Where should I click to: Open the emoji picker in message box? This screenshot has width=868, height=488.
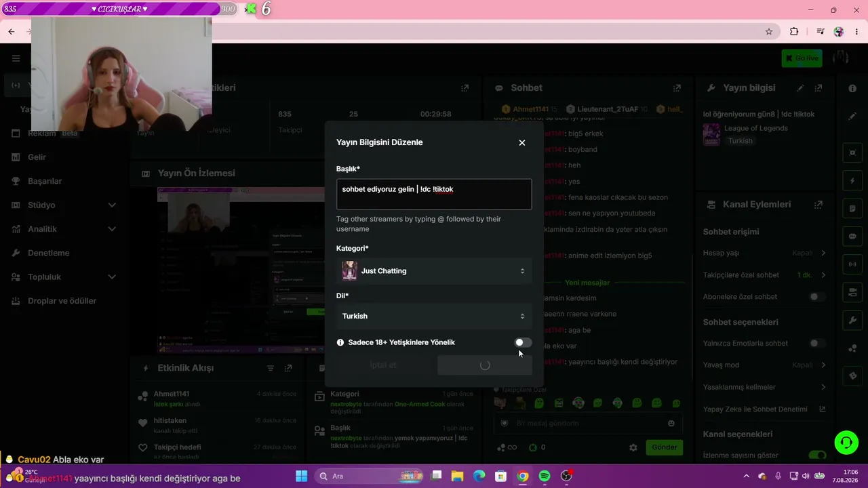tap(671, 424)
